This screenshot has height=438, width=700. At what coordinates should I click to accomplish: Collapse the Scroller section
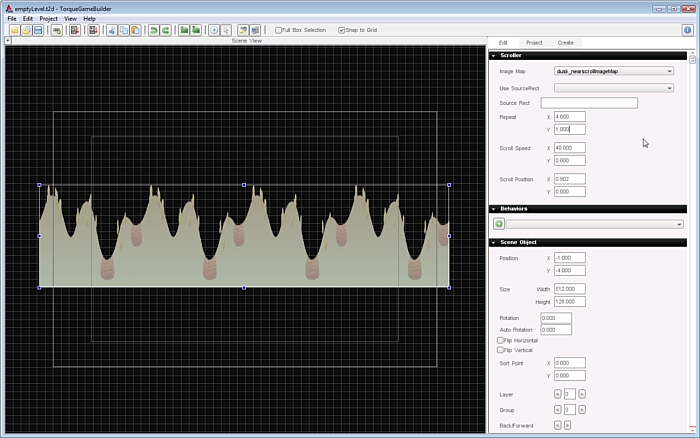click(494, 56)
